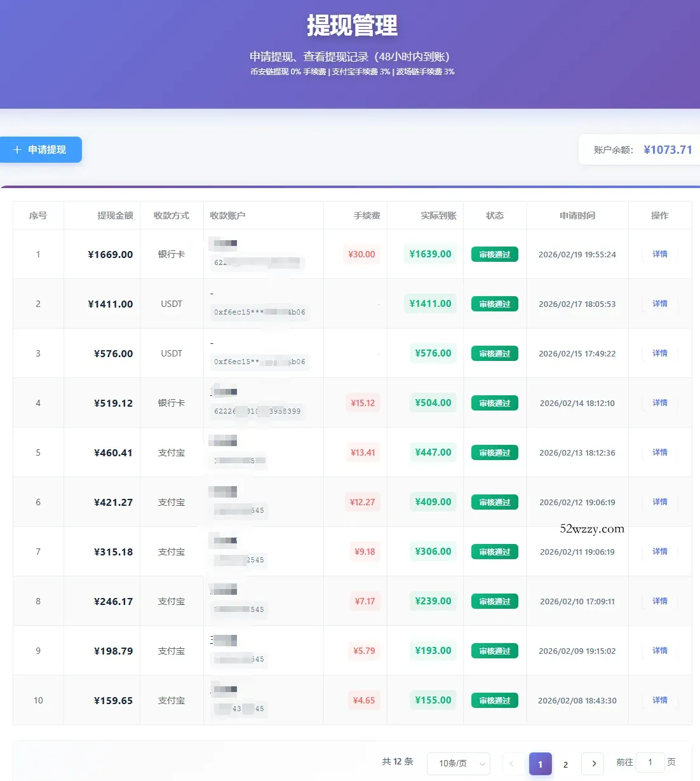Click the 申请时间 column header
Screen dimensions: 700x781
click(577, 215)
